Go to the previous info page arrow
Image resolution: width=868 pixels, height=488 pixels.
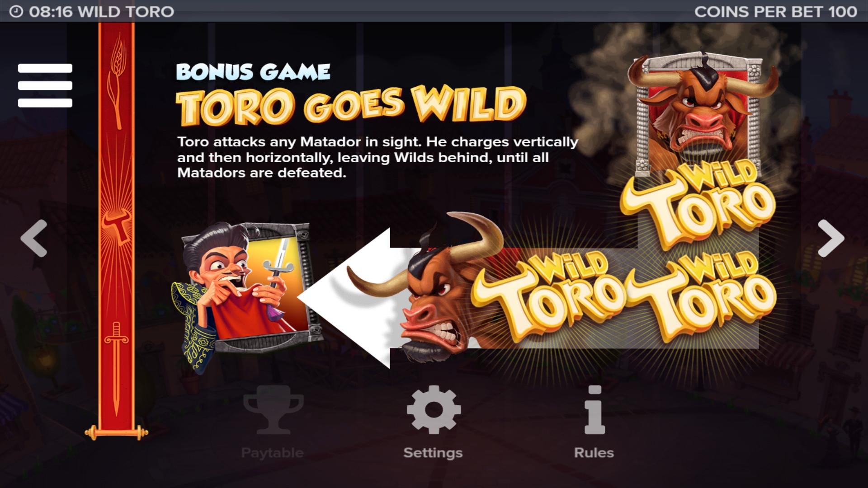[34, 238]
